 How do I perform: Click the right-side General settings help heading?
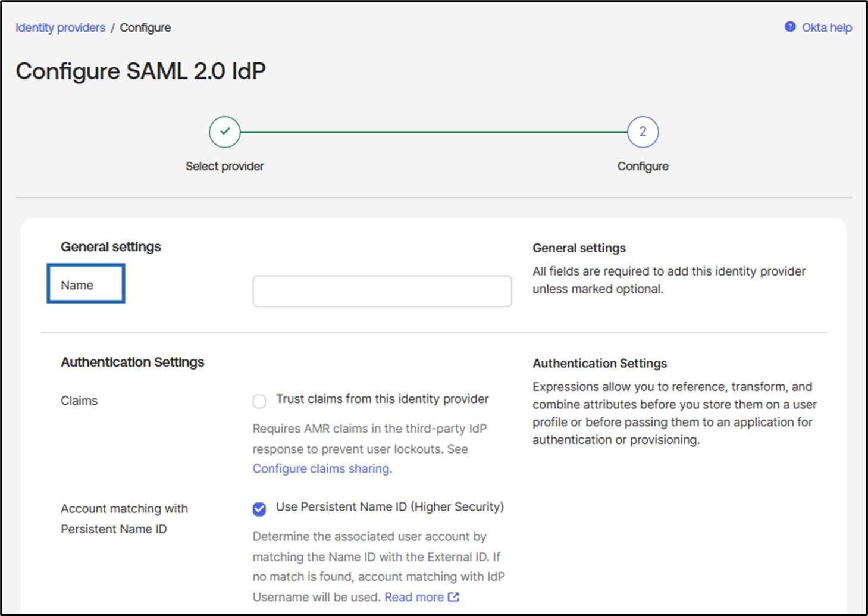tap(579, 248)
